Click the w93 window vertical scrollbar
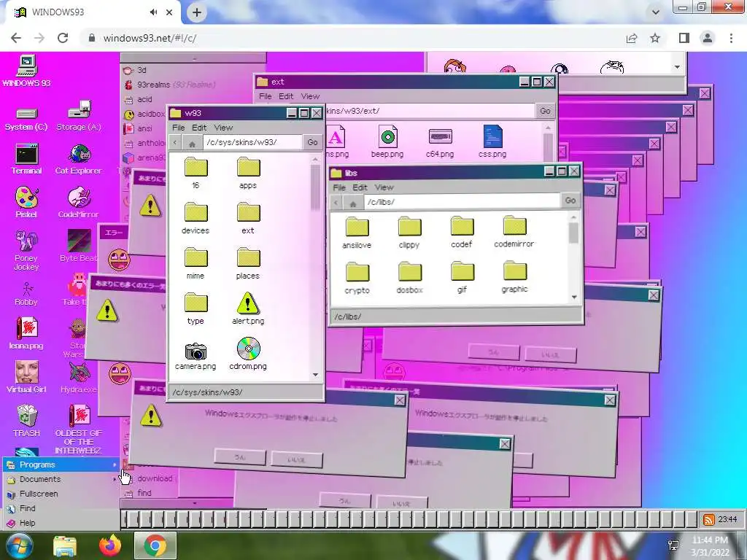 (x=315, y=267)
